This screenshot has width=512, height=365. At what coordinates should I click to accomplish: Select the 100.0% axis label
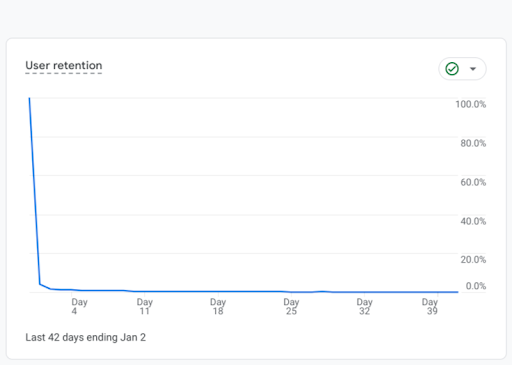(471, 104)
